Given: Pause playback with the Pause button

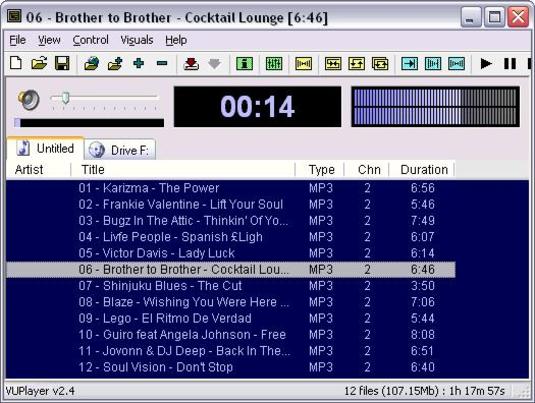Looking at the screenshot, I should (510, 64).
